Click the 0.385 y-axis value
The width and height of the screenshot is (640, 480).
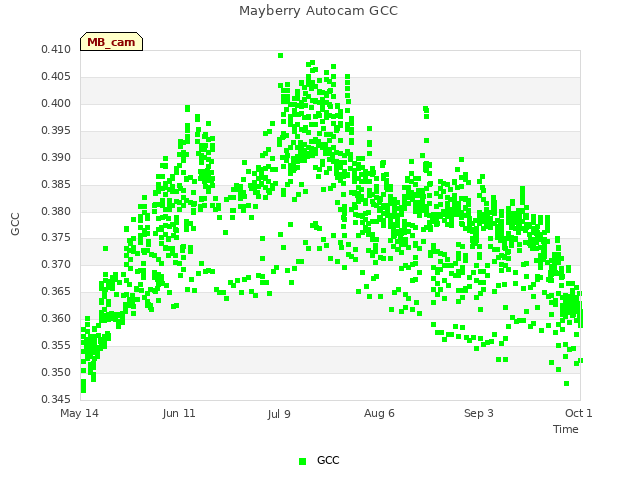pos(56,184)
